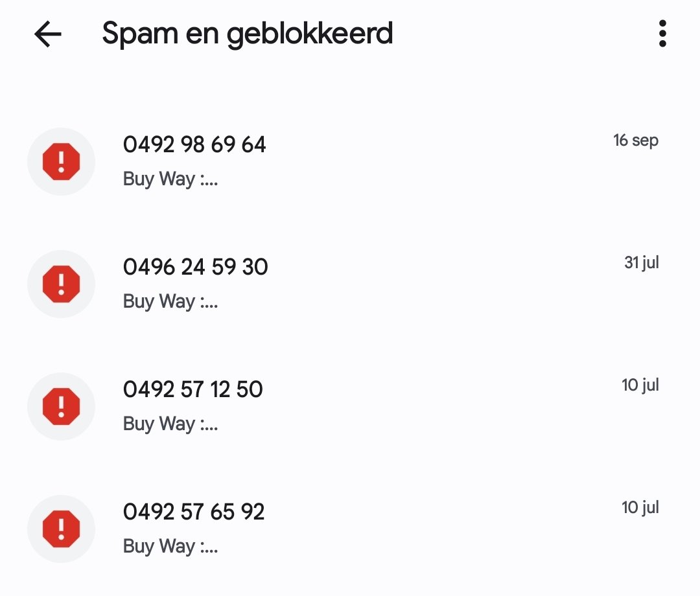Tap Buy Way preview under 0496 24 59 30
Image resolution: width=700 pixels, height=596 pixels.
tap(170, 301)
